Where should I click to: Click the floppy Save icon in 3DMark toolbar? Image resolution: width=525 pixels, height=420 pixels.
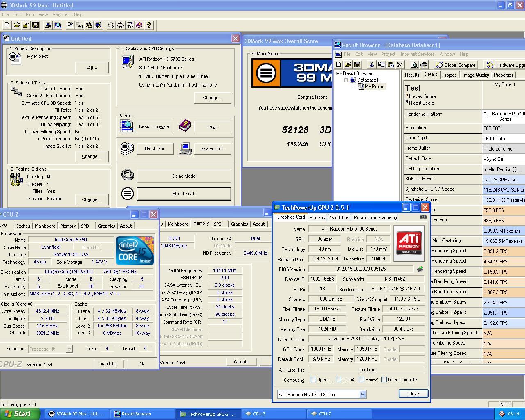[35, 25]
